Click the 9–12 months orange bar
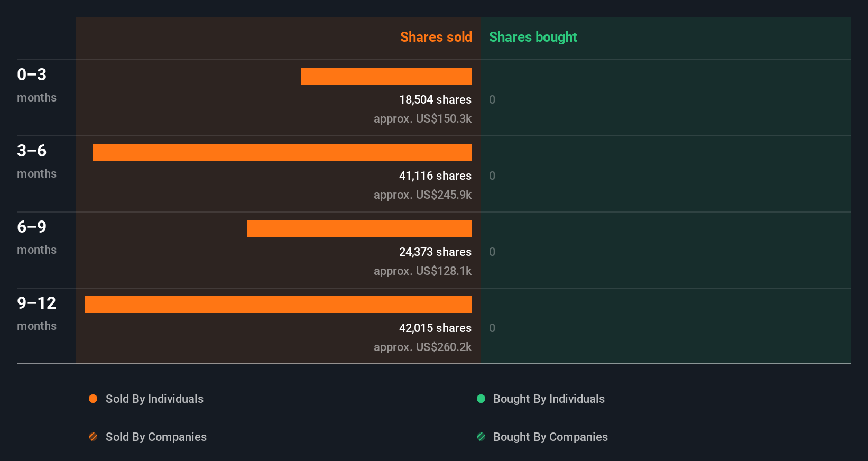The width and height of the screenshot is (868, 461). click(278, 305)
